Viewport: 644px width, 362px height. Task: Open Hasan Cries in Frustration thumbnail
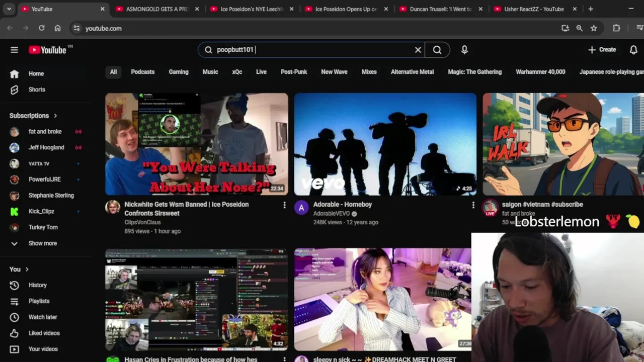point(197,300)
